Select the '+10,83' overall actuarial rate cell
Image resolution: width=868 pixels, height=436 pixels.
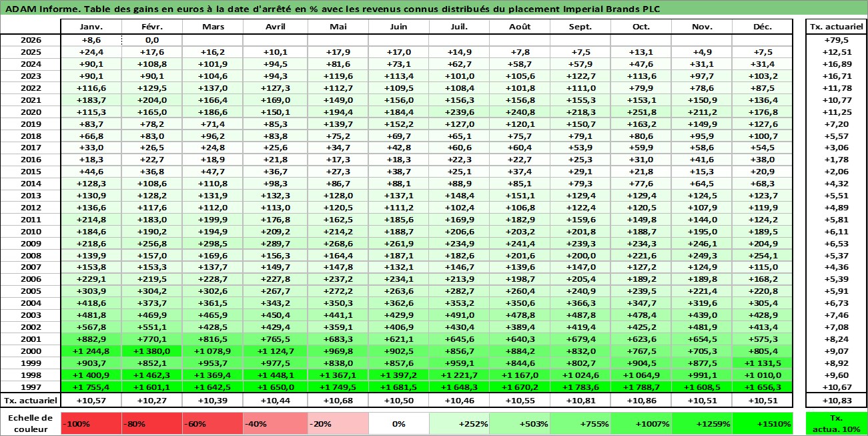click(x=836, y=400)
